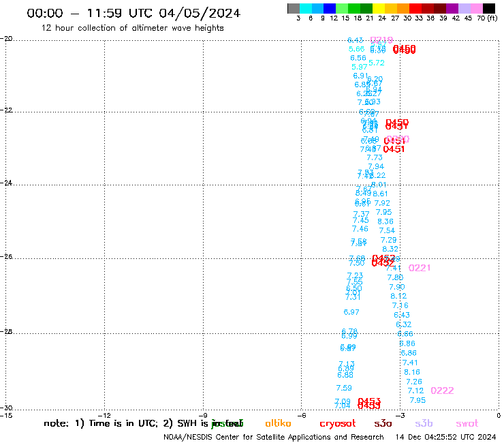Screen dimensions: 504x443
Task: Click the '5.72' wave height value
Action: tap(377, 63)
